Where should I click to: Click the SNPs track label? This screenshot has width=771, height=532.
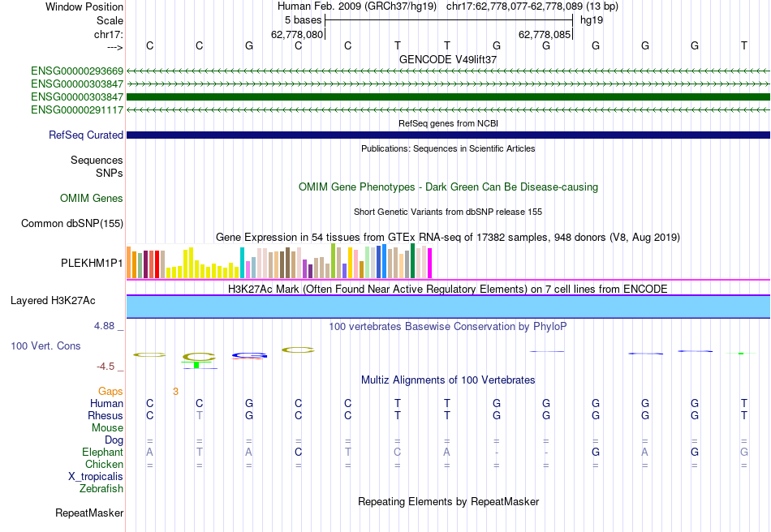tap(110, 174)
